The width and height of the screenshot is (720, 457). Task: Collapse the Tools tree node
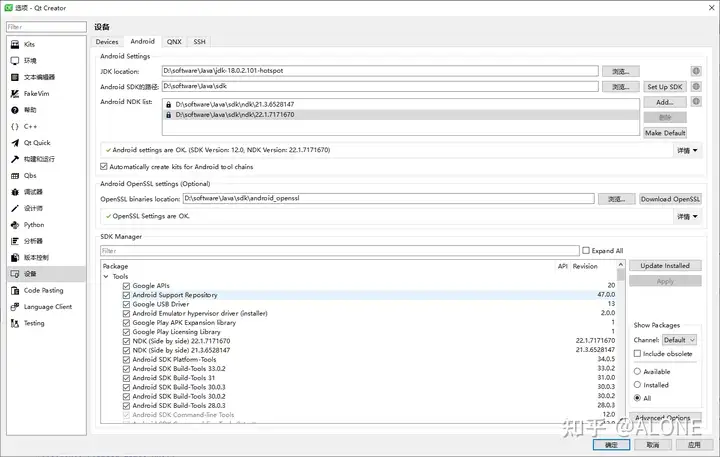106,276
